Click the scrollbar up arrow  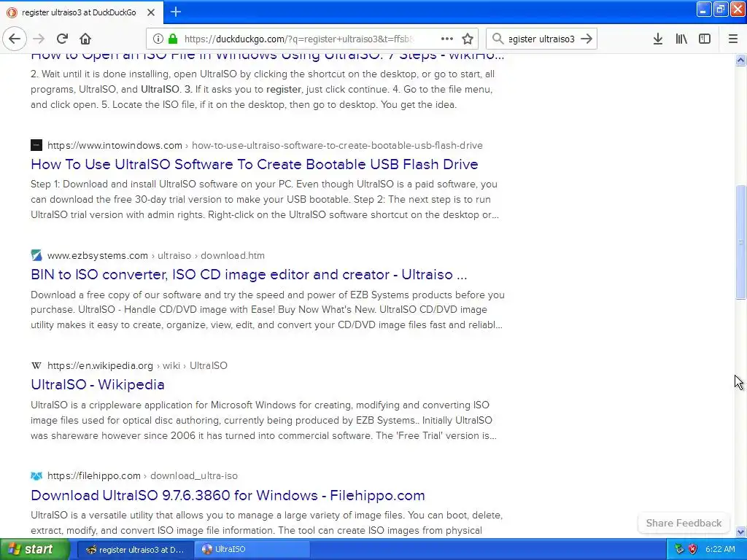(740, 60)
